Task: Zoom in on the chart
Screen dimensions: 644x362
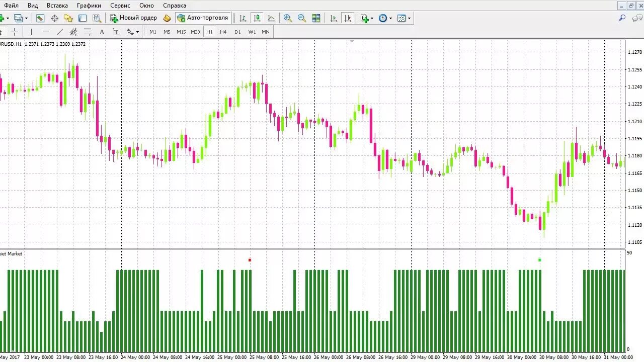Action: pyautogui.click(x=288, y=18)
